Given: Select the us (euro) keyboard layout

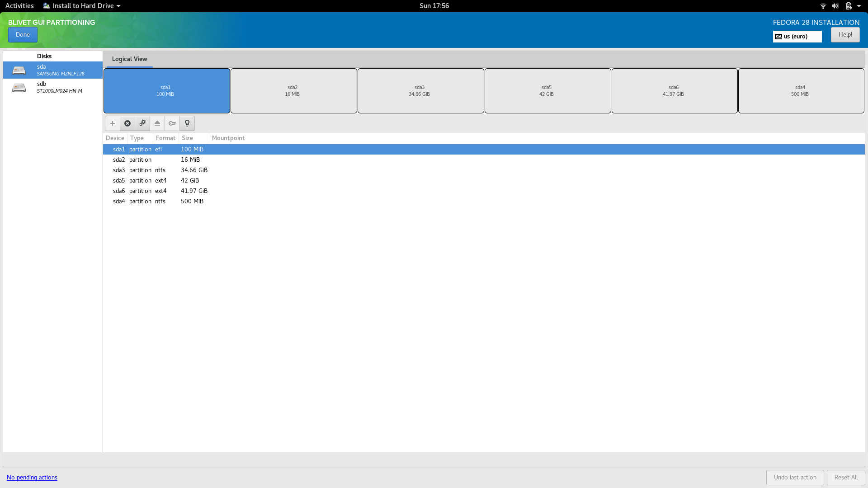Looking at the screenshot, I should coord(797,37).
